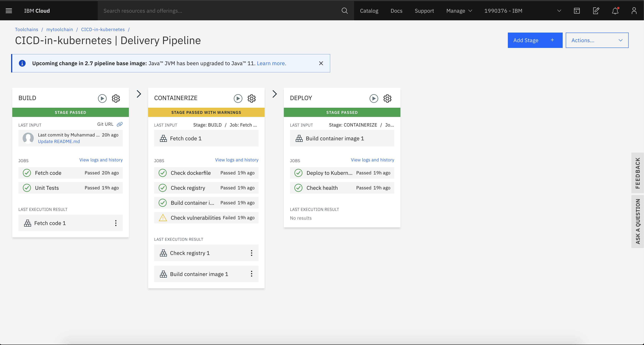The height and width of the screenshot is (345, 644).
Task: Open CONTAINERIZE stage settings gear icon
Action: [x=252, y=98]
